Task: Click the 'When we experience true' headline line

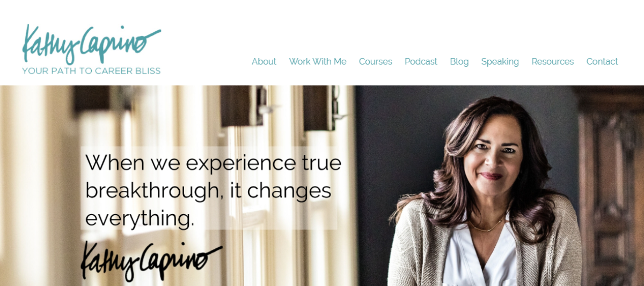Action: 214,162
